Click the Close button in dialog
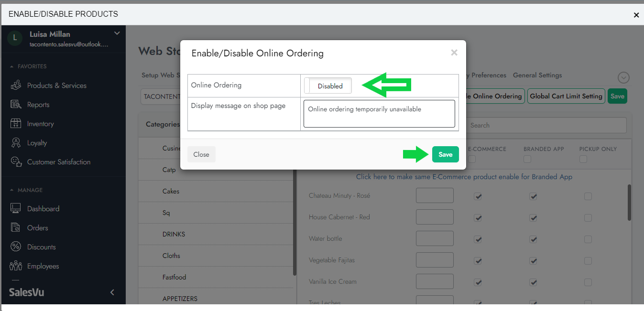The height and width of the screenshot is (311, 644). 201,154
